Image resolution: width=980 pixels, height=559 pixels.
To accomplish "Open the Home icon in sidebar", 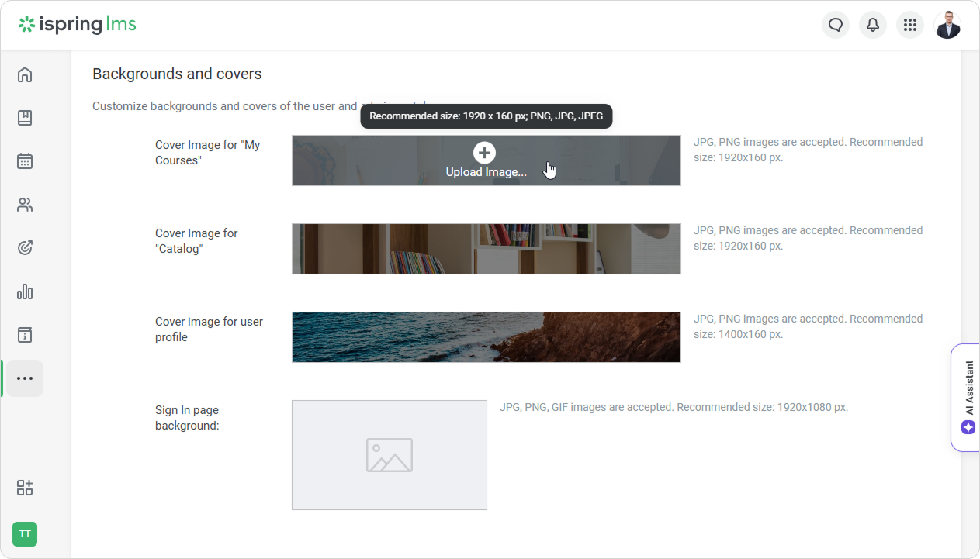I will (x=25, y=74).
